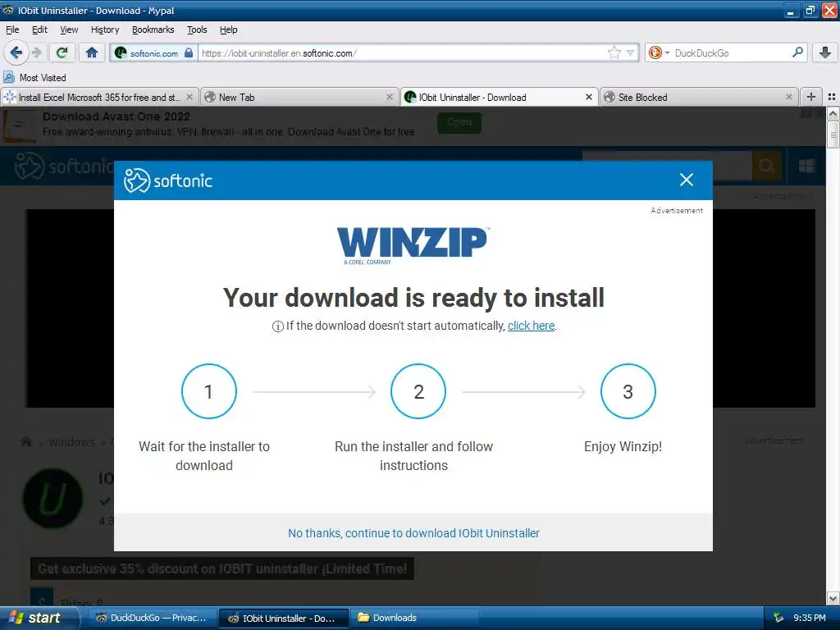
Task: Click the search magnifier in the search box
Action: coord(797,52)
